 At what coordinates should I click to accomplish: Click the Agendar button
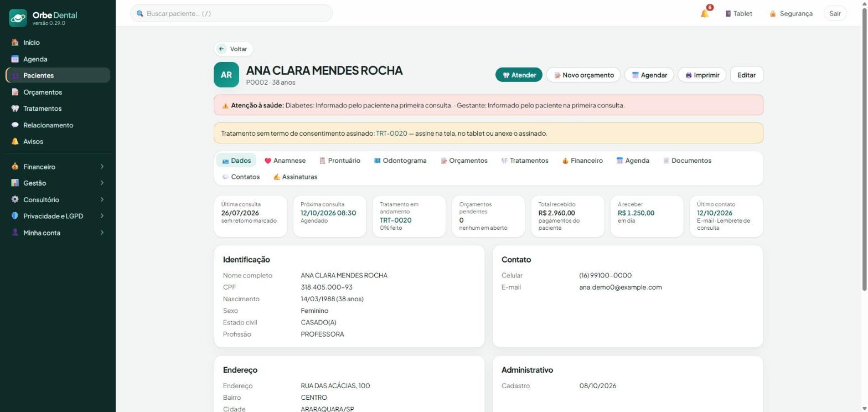pyautogui.click(x=649, y=75)
